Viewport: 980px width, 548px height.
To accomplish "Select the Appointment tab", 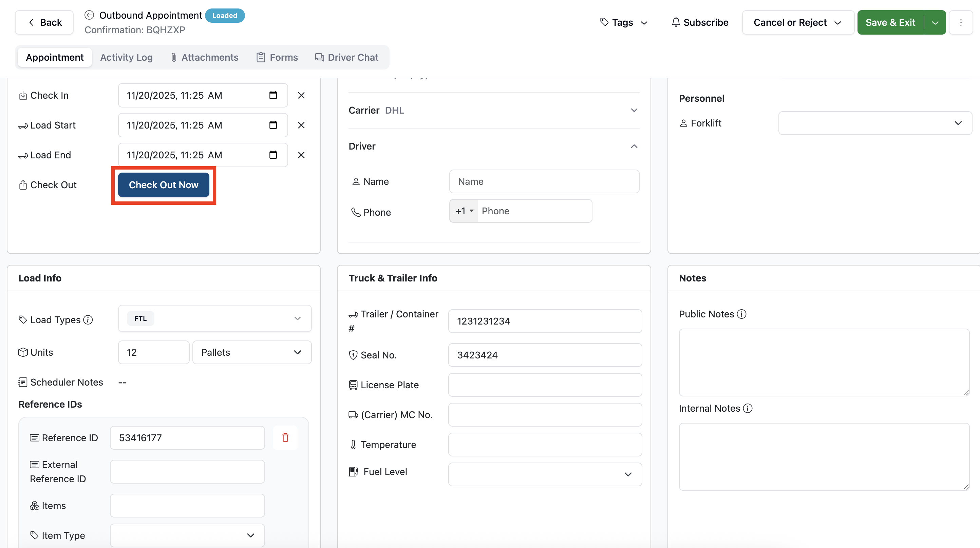I will pos(55,57).
